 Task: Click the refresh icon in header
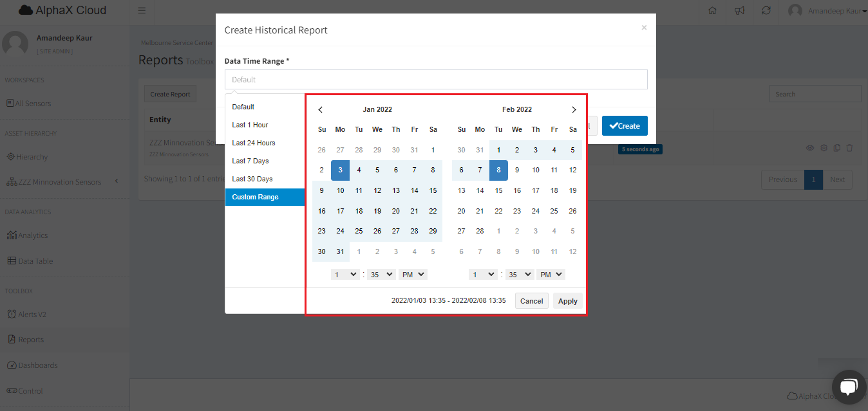pyautogui.click(x=766, y=11)
